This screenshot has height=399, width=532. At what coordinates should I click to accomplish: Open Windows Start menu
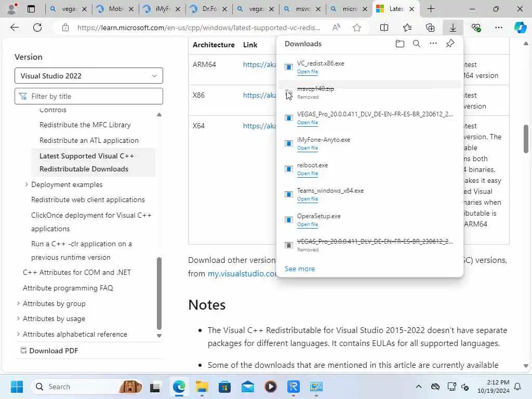point(17,387)
